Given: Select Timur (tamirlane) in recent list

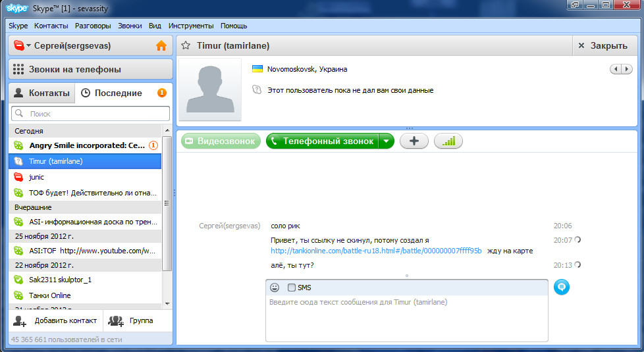Looking at the screenshot, I should 84,161.
